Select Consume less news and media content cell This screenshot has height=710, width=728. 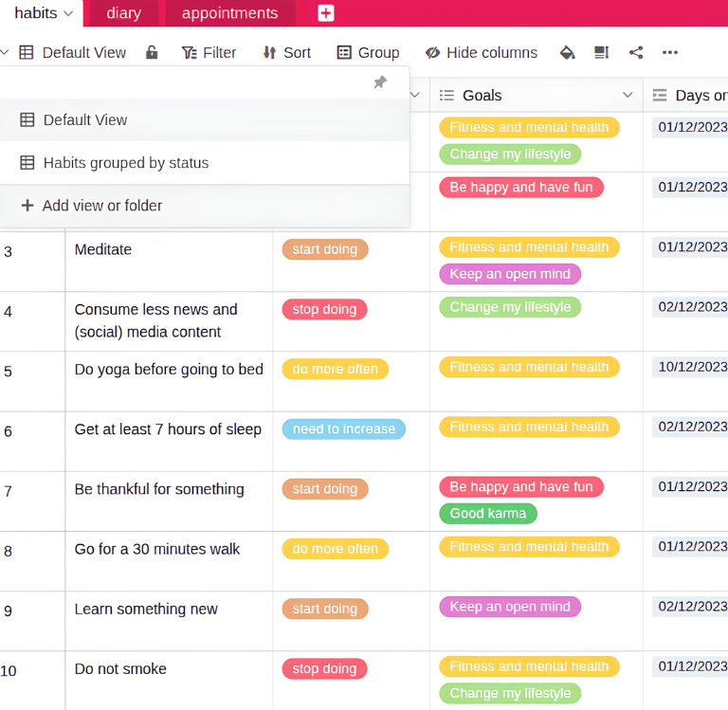169,321
